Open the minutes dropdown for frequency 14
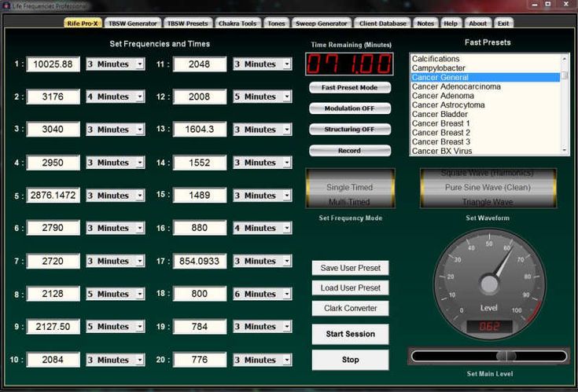The image size is (578, 392). pos(287,163)
